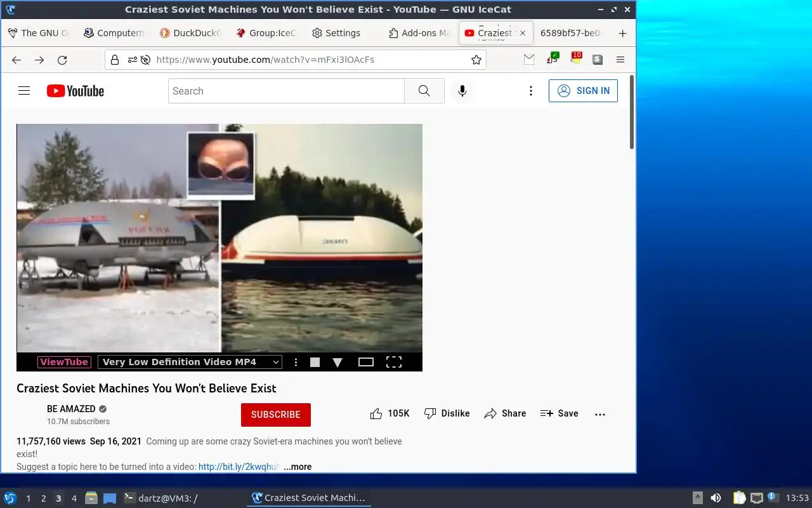Open a new tab with plus button

click(622, 33)
